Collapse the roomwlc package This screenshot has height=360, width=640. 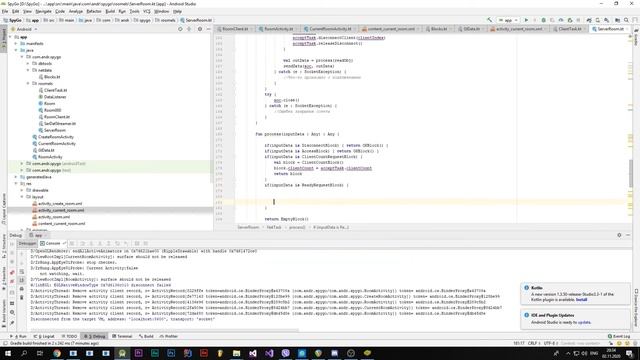(28, 83)
